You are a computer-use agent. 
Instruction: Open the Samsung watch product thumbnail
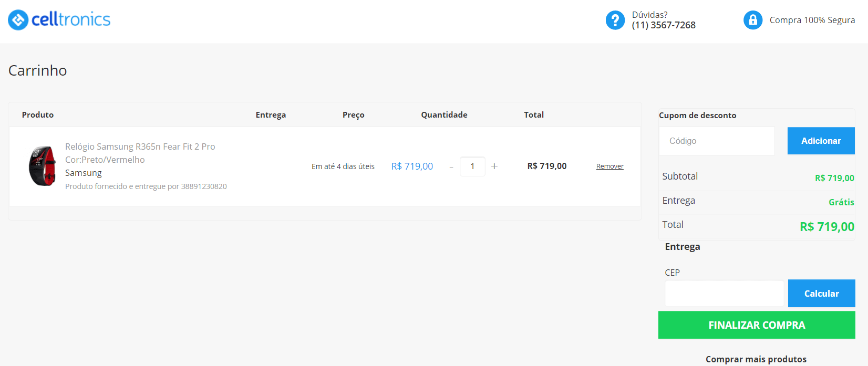[42, 166]
